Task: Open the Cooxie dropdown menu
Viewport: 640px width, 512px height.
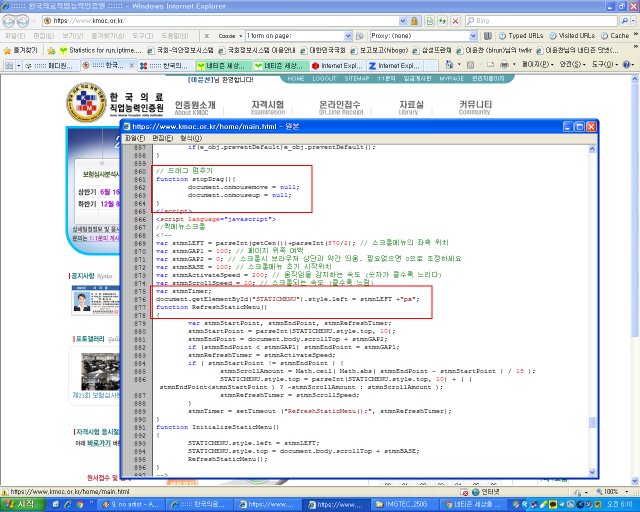Action: pos(230,36)
